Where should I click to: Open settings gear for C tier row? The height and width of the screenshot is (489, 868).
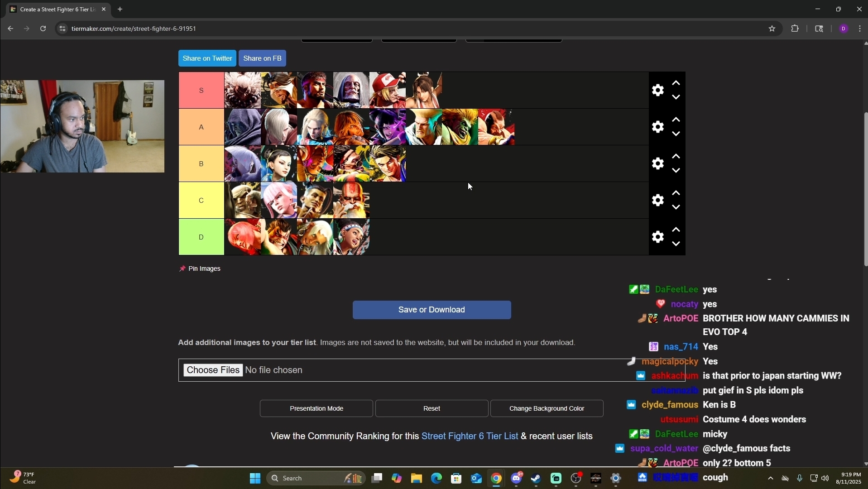pyautogui.click(x=658, y=200)
